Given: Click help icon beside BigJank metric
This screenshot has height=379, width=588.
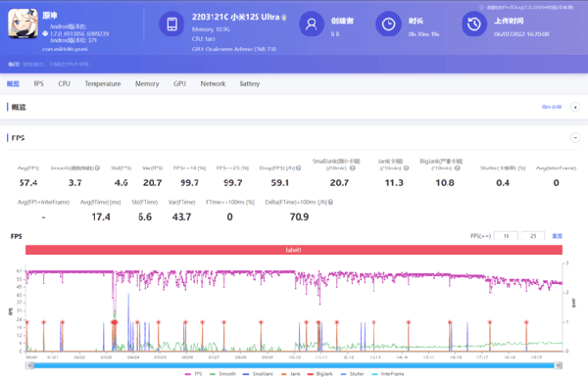Looking at the screenshot, I should click(x=457, y=167).
